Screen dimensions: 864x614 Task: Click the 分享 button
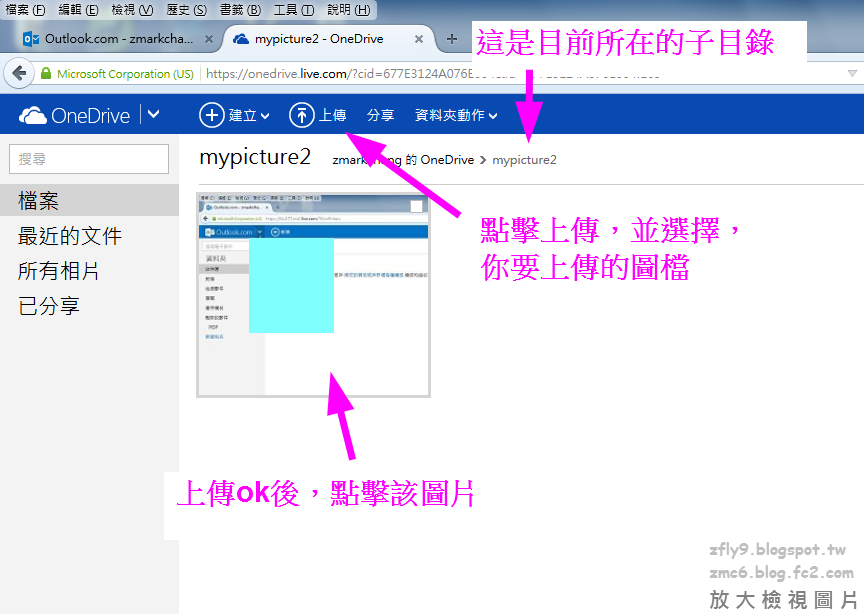coord(381,115)
